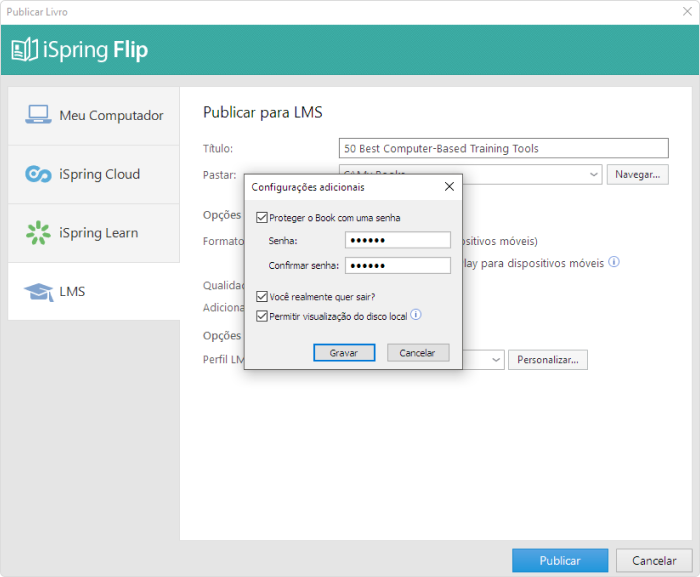Viewport: 700px width, 577px height.
Task: Switch to the iSpring Cloud tab
Action: (x=94, y=174)
